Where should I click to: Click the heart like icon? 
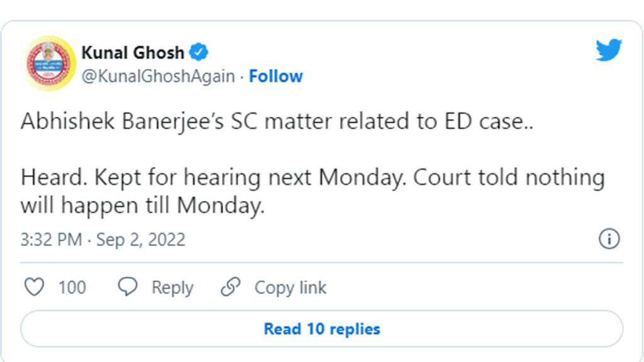34,287
